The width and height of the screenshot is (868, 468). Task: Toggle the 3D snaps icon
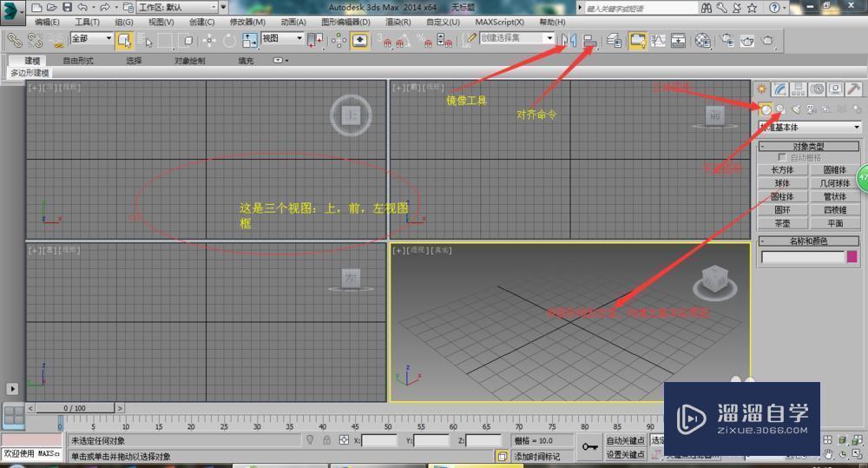tap(384, 41)
